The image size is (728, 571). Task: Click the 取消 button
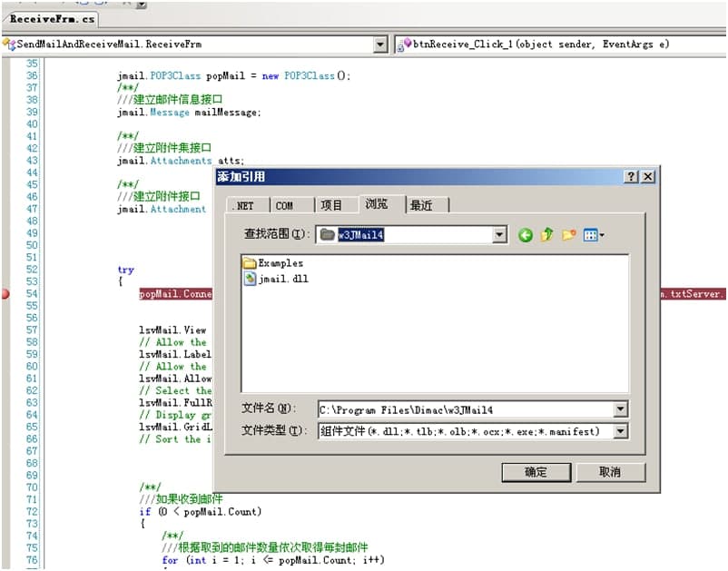[611, 472]
